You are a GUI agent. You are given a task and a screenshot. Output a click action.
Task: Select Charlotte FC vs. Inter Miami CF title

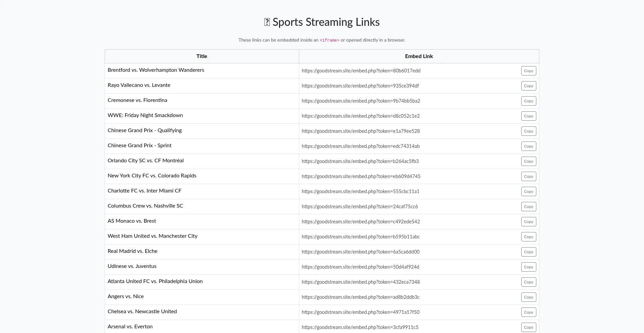(145, 191)
